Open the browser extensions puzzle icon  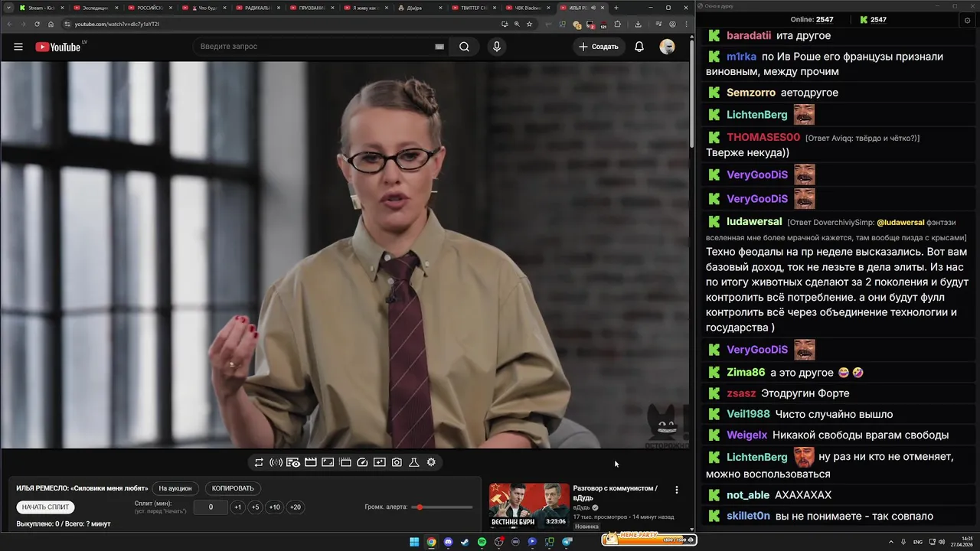tap(618, 24)
